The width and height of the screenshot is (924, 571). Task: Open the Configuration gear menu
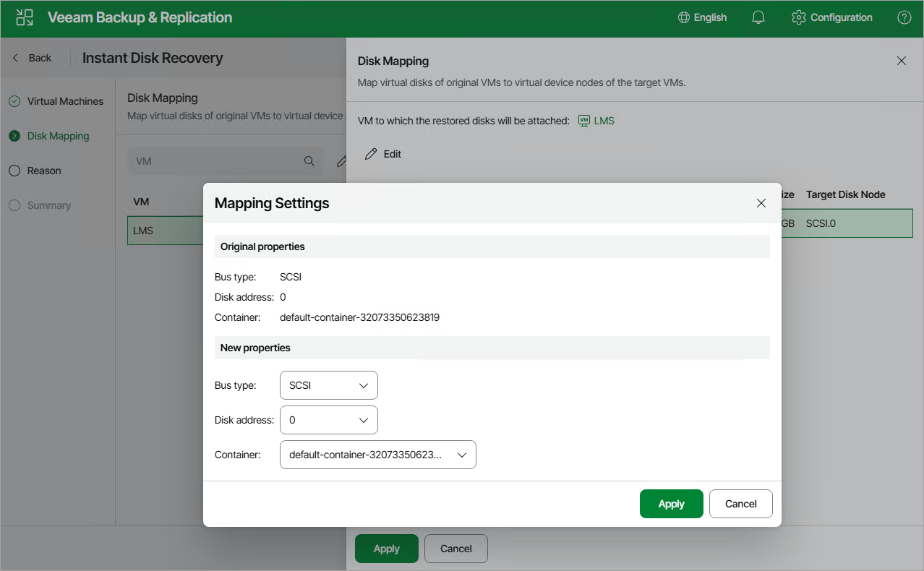(832, 17)
